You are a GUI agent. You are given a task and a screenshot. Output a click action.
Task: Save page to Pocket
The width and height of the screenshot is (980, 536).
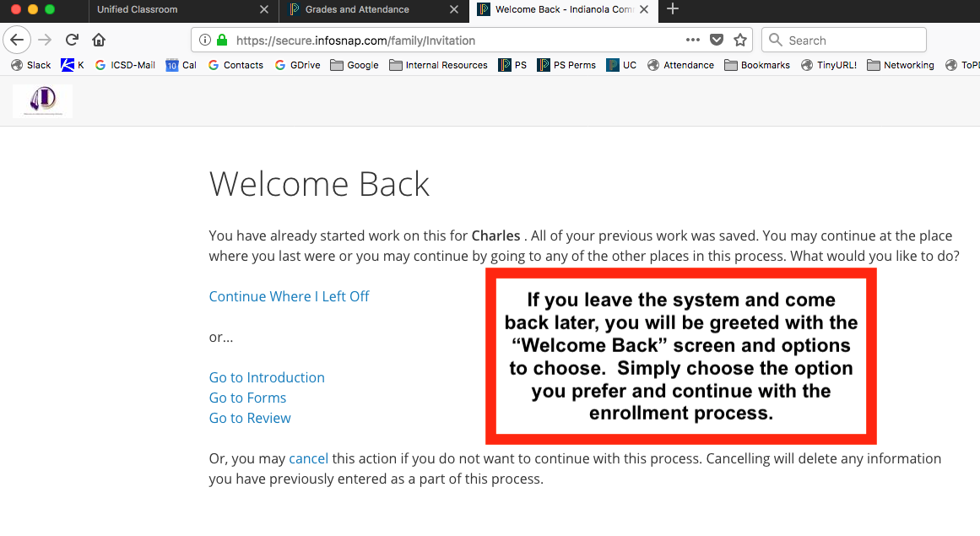pyautogui.click(x=717, y=40)
